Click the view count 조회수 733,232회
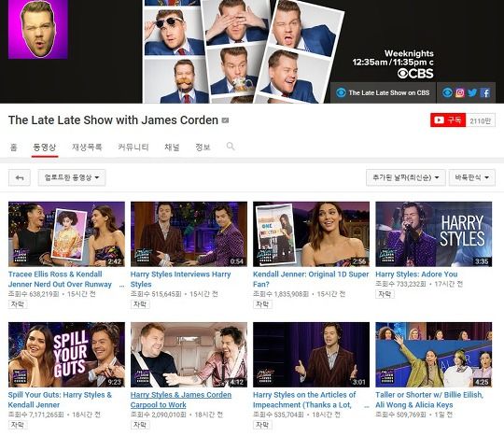This screenshot has height=436, width=504. (x=400, y=284)
